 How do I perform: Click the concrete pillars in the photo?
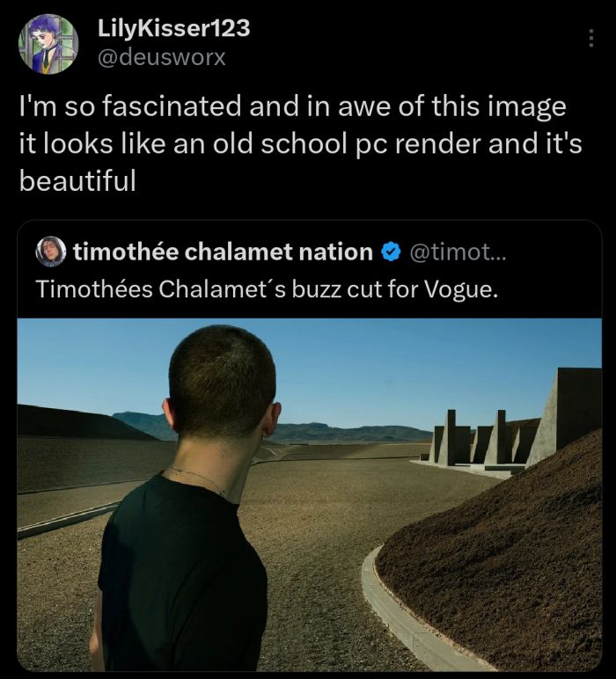480,437
